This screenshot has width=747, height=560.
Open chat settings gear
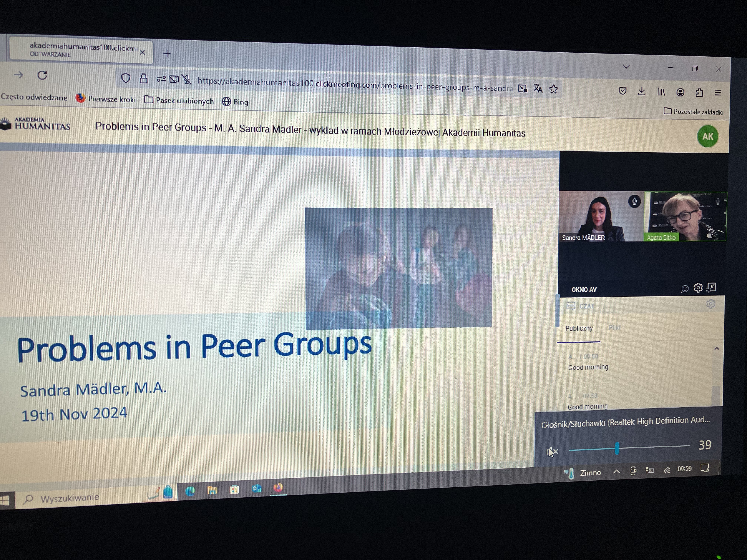tap(711, 304)
